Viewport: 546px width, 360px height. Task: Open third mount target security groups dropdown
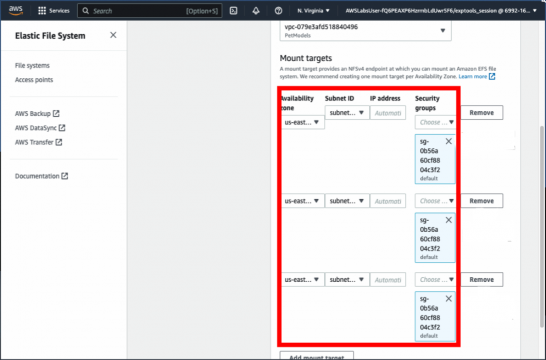(x=435, y=280)
